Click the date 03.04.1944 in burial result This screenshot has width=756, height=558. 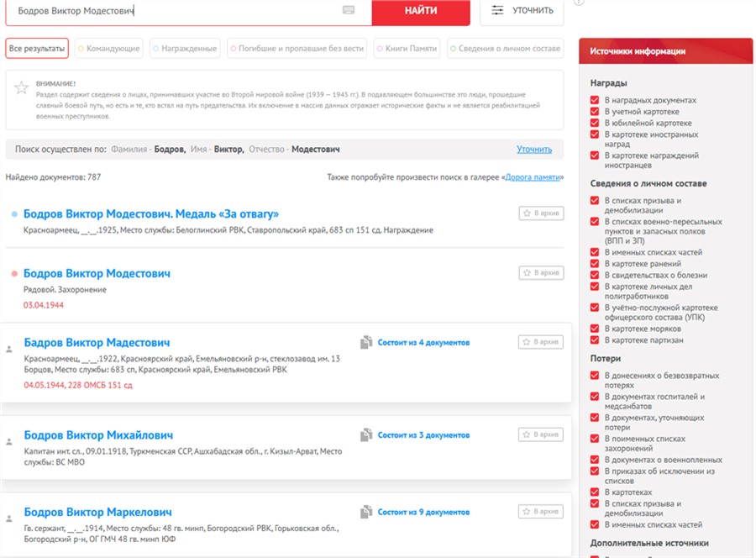44,305
